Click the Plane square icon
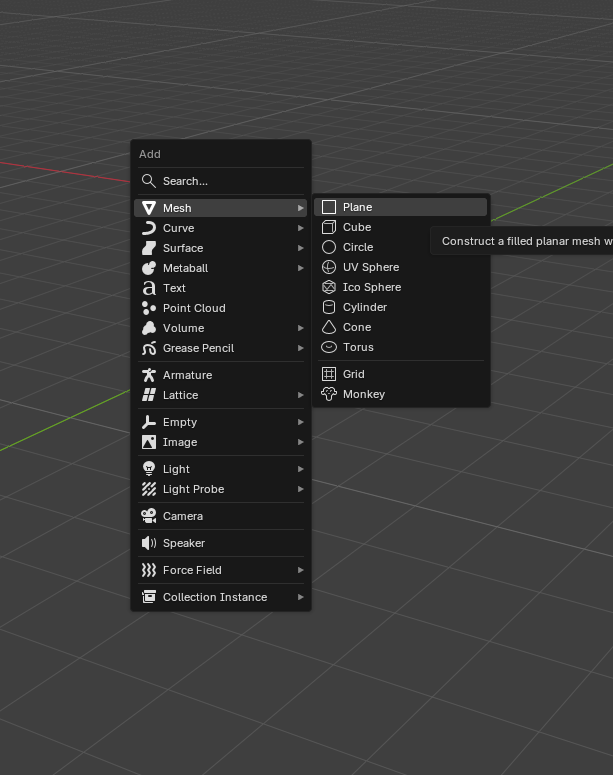Viewport: 613px width, 775px height. [x=329, y=207]
